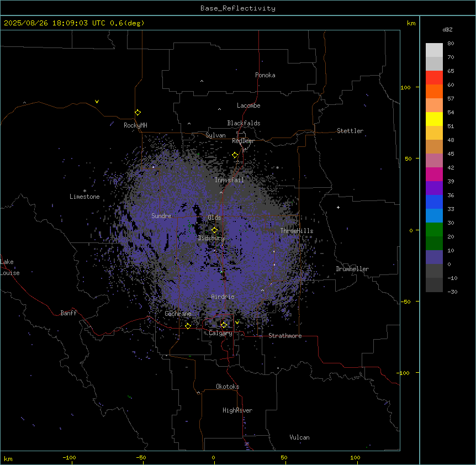The height and width of the screenshot is (465, 476).
Task: Click the ThreeHills label
Action: tap(297, 231)
